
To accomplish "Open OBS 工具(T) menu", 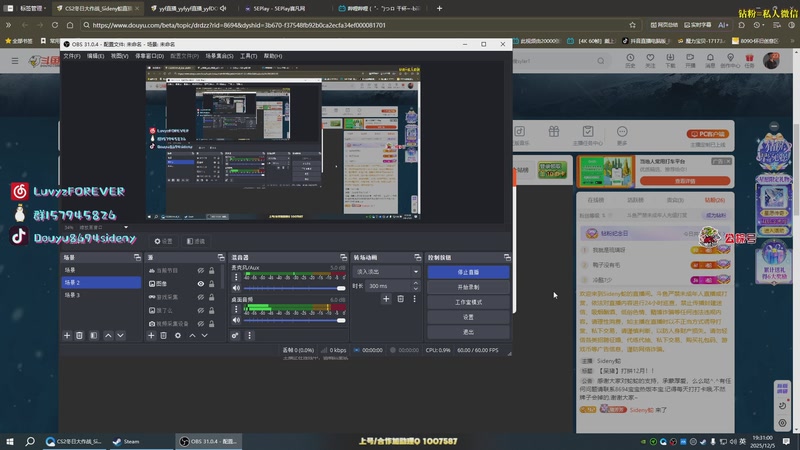I will click(x=248, y=56).
